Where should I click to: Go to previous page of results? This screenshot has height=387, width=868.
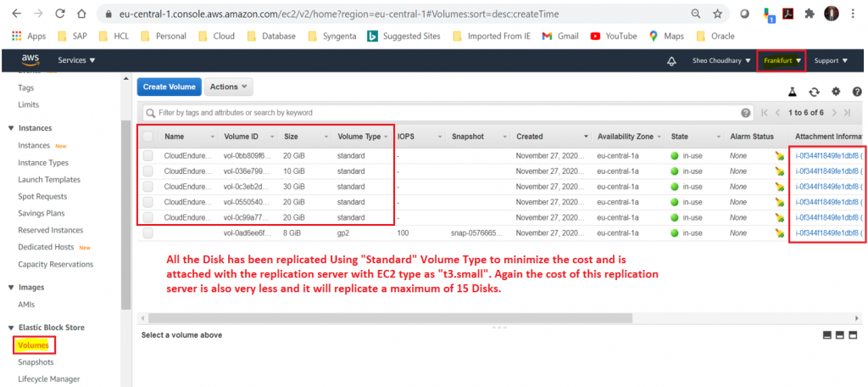(778, 113)
